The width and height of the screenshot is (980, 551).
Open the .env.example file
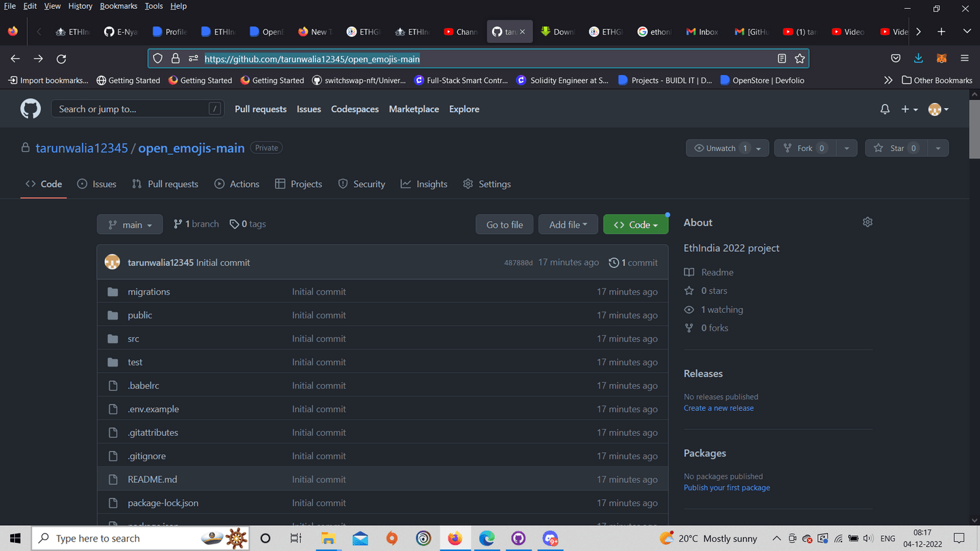tap(153, 409)
